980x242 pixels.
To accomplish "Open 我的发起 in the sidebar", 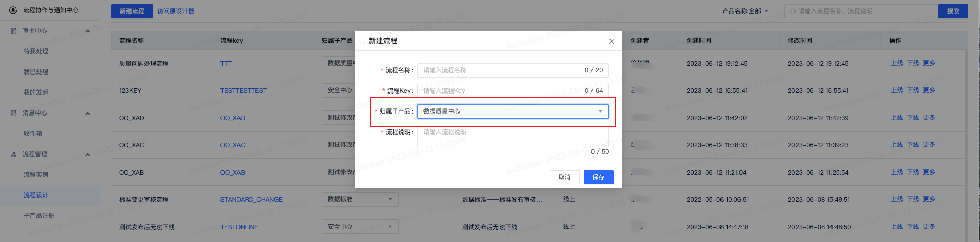I will (36, 92).
